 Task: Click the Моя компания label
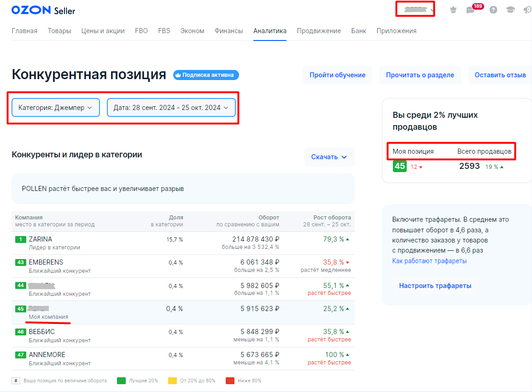click(48, 317)
